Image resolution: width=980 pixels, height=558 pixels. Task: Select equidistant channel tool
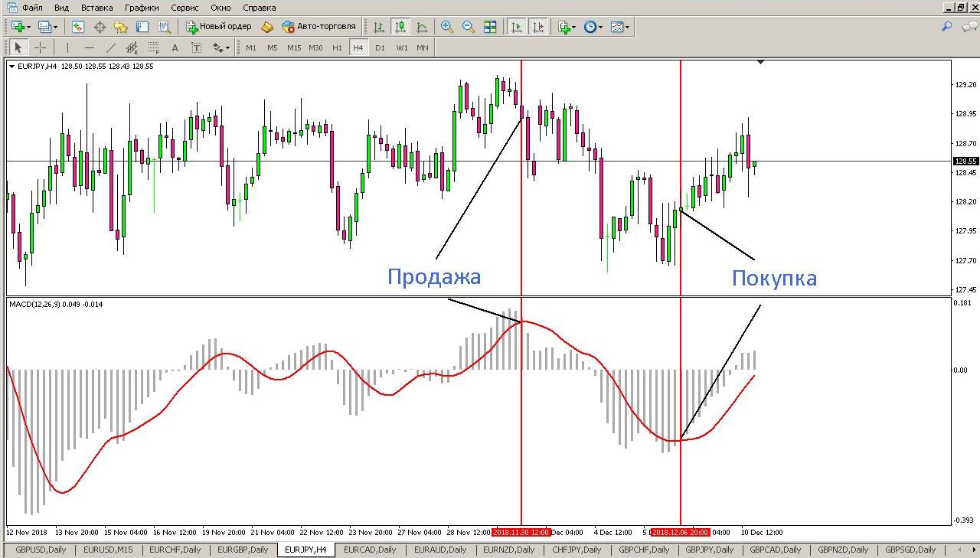click(132, 47)
